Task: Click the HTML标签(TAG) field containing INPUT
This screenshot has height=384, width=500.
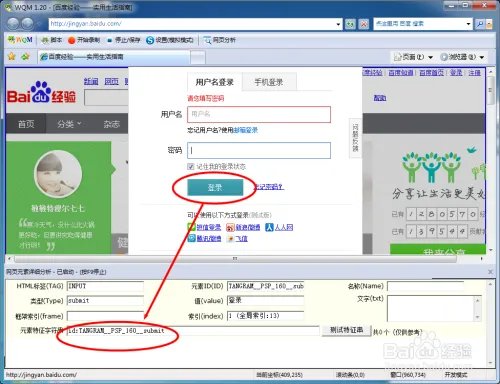Action: tap(105, 286)
